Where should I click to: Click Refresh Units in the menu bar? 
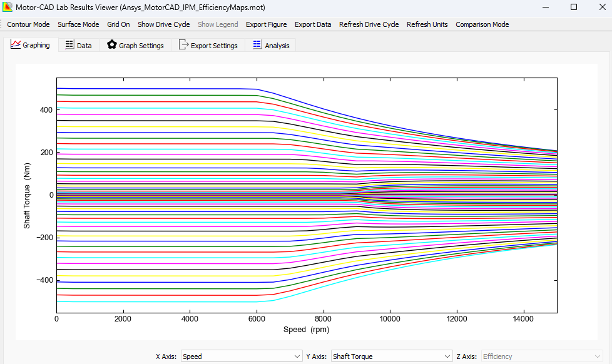427,24
